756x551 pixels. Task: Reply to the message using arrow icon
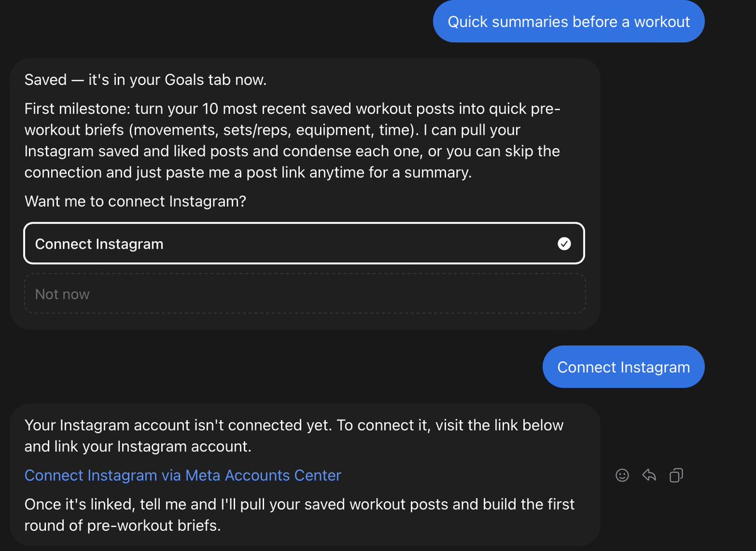[649, 475]
